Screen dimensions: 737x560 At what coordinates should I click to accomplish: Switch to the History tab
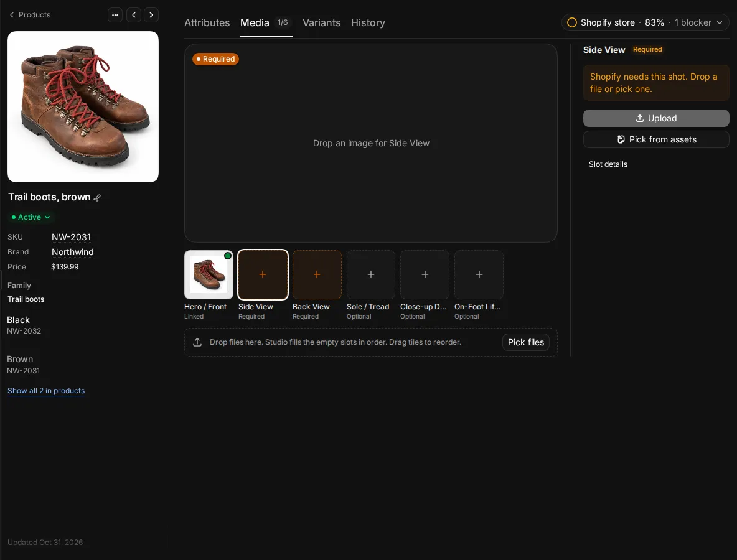(368, 22)
